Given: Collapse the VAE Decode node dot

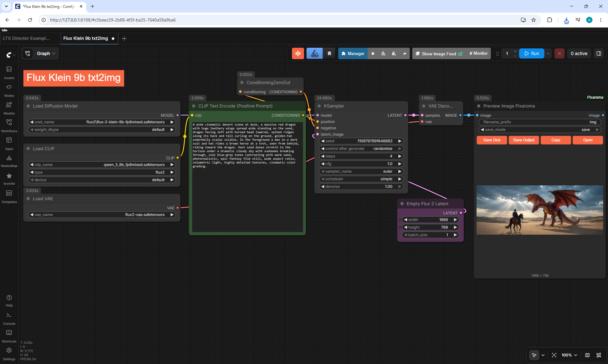Looking at the screenshot, I should coord(424,106).
